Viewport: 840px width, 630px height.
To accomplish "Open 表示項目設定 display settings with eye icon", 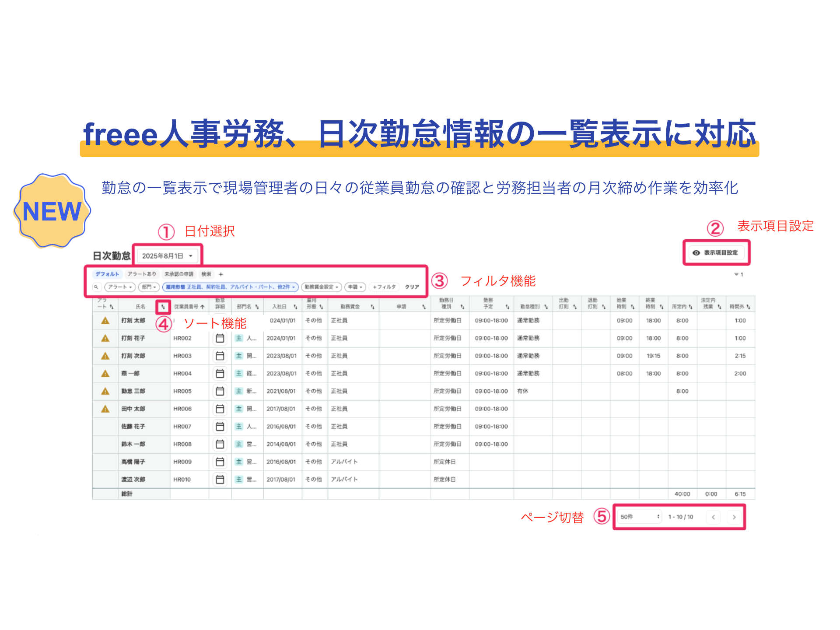I will point(717,253).
